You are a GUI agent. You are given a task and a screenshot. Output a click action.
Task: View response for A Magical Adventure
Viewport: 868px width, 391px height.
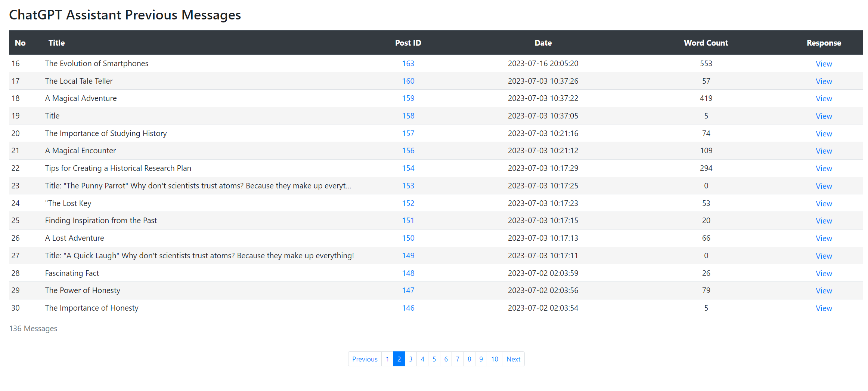pyautogui.click(x=824, y=99)
